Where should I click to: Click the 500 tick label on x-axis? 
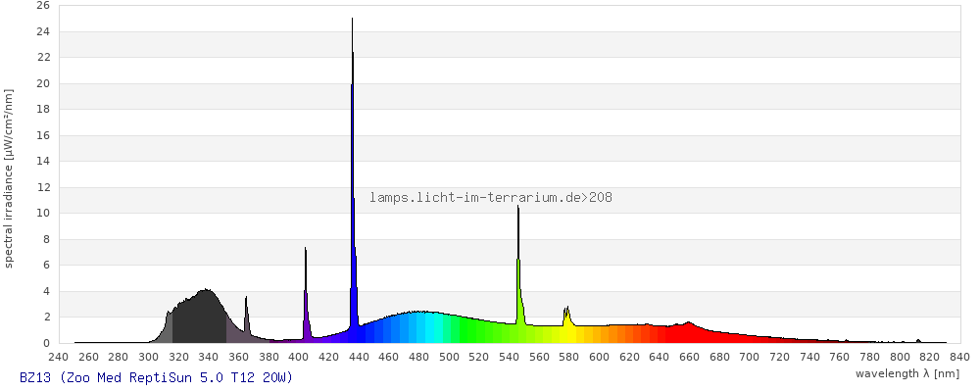tap(449, 357)
